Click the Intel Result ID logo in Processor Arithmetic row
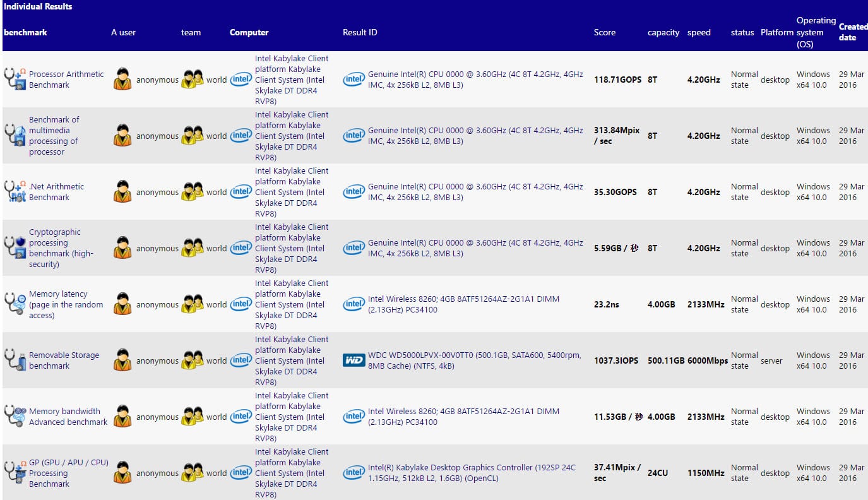 coord(354,80)
